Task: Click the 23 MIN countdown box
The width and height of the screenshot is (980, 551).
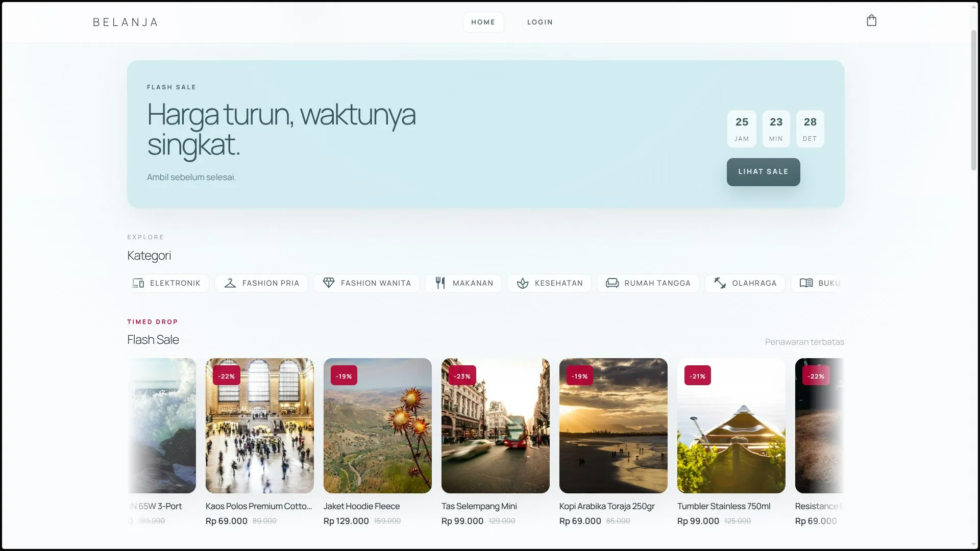Action: pyautogui.click(x=776, y=129)
